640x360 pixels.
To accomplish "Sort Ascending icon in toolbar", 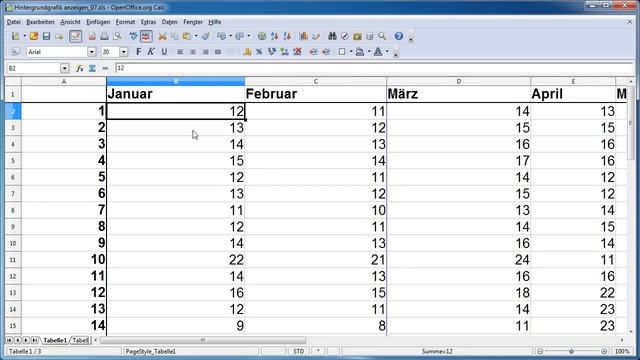I will [x=274, y=36].
